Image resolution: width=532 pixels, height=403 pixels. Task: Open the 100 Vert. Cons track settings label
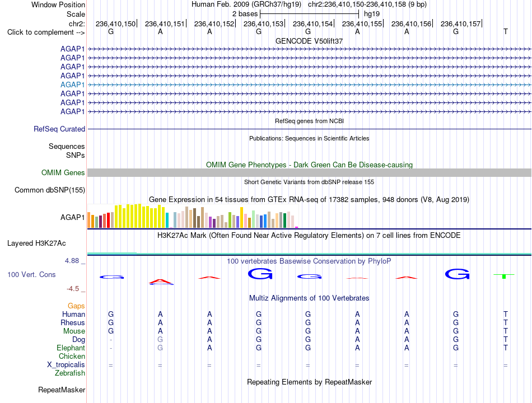(31, 274)
